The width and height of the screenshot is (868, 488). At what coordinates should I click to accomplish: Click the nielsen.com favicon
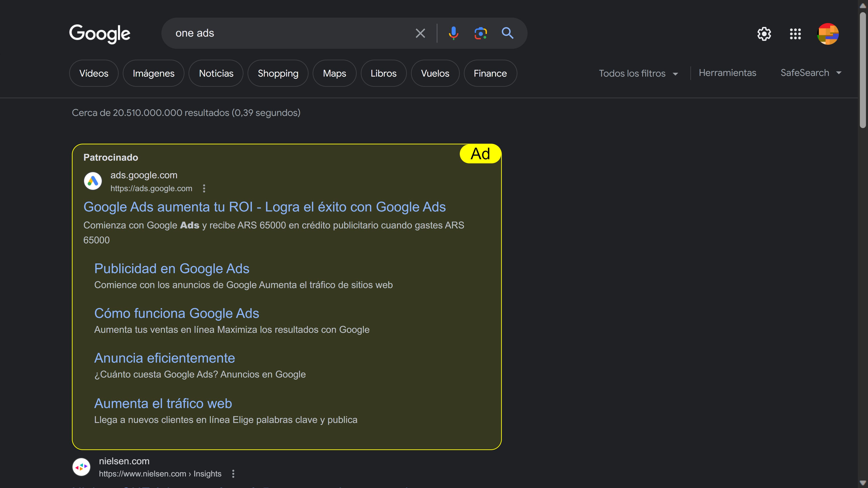[81, 467]
